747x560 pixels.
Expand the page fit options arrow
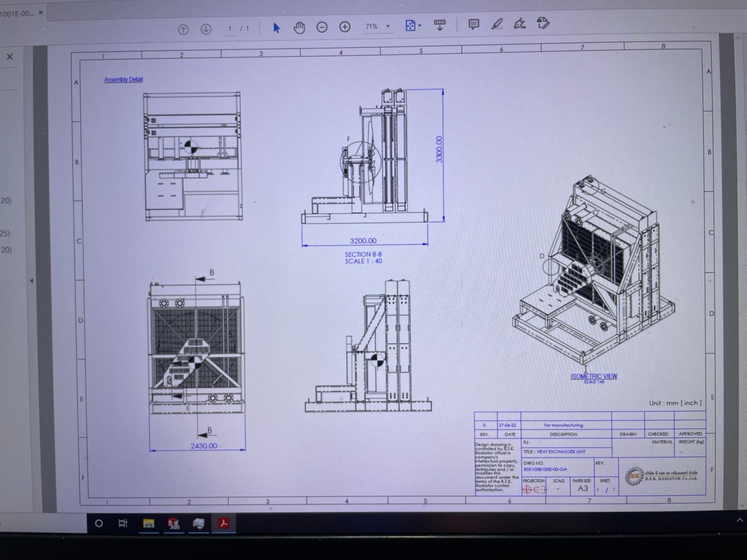[x=419, y=25]
